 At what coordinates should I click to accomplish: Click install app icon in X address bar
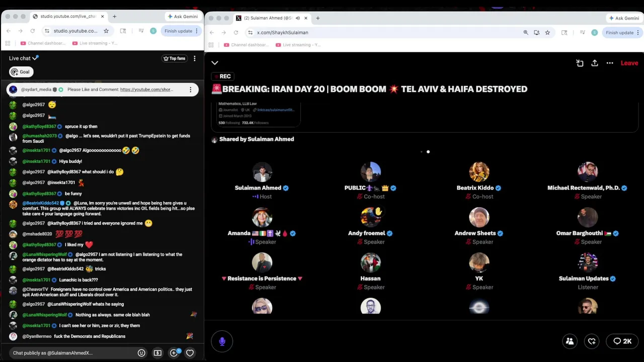(537, 33)
